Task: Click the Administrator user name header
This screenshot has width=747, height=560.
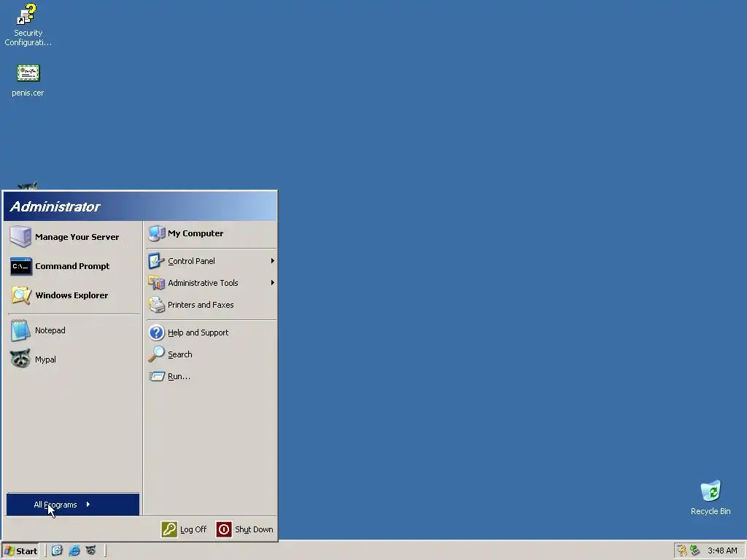Action: [55, 206]
